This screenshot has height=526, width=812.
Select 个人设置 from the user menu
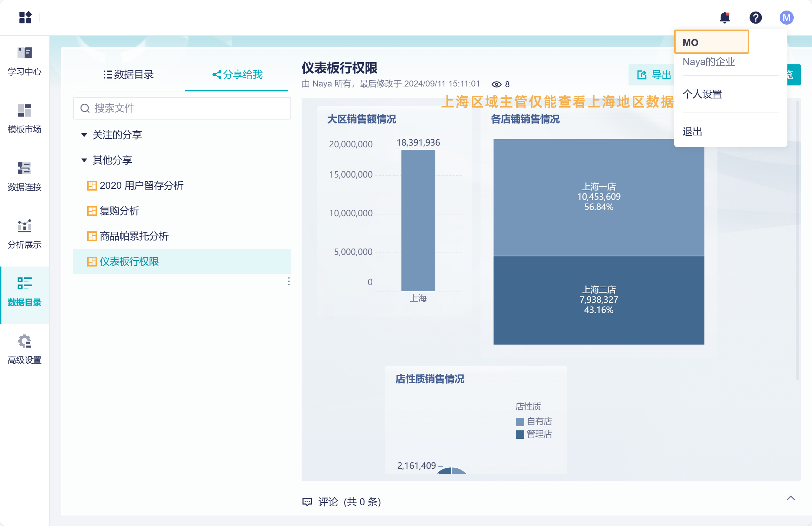(702, 94)
